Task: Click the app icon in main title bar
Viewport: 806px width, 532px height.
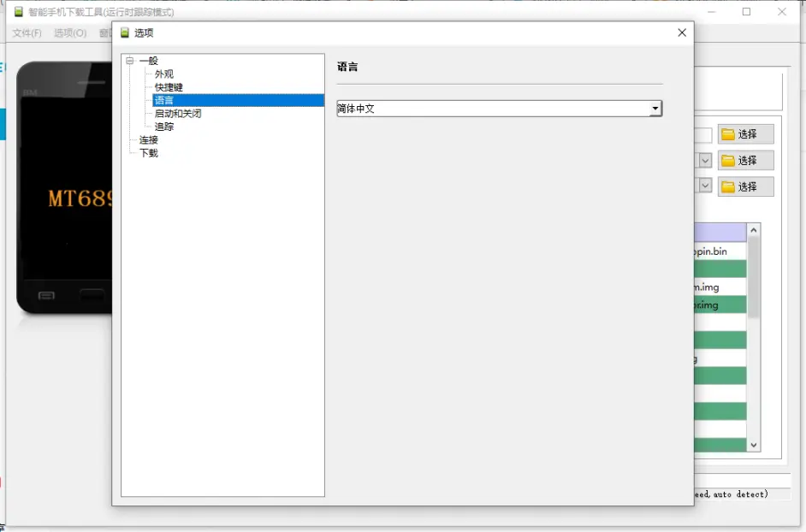Action: pyautogui.click(x=18, y=12)
